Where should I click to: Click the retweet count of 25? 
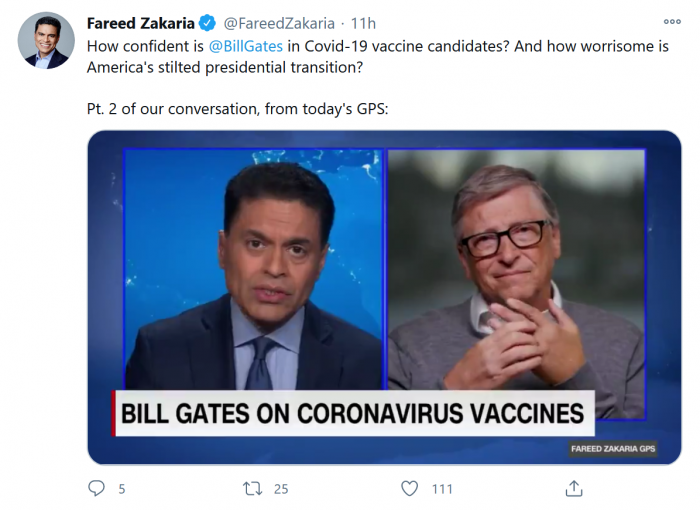(x=281, y=489)
